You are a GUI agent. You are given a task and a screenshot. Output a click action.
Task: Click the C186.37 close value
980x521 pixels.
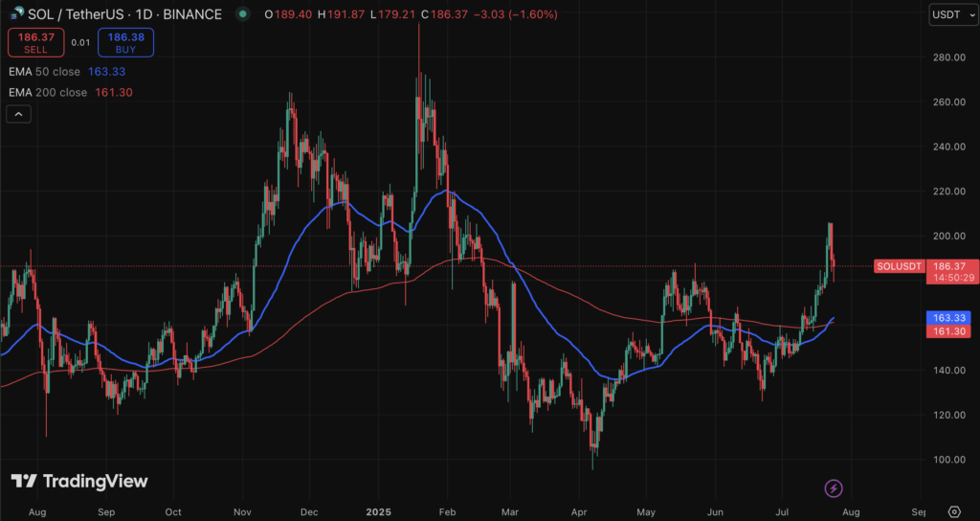pyautogui.click(x=444, y=13)
